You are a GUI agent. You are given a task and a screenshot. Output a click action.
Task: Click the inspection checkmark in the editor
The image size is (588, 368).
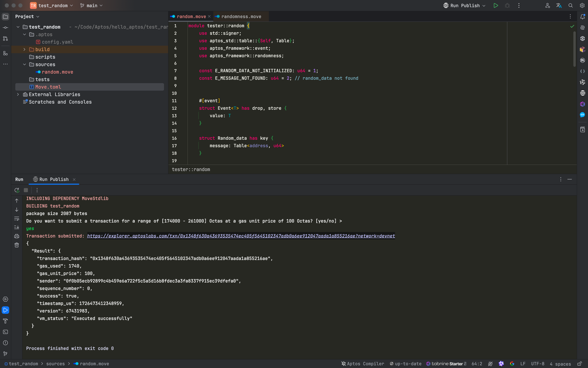(x=572, y=26)
